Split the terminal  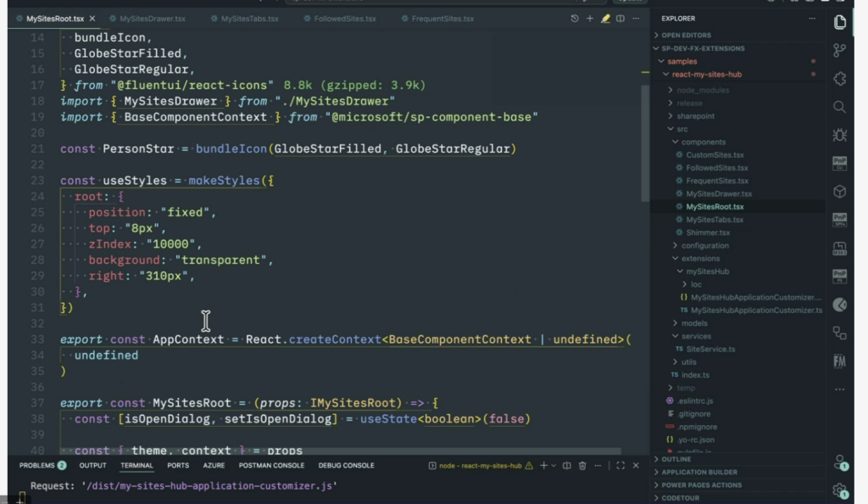click(567, 466)
